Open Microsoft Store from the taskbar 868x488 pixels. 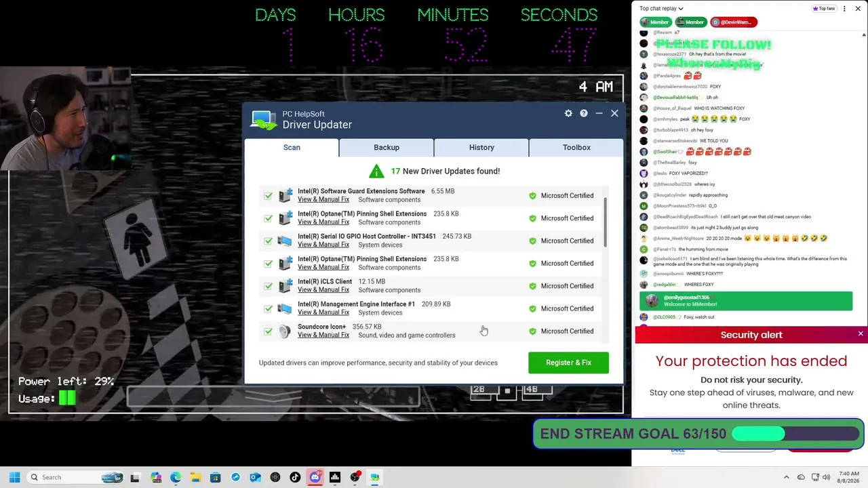[x=216, y=477]
